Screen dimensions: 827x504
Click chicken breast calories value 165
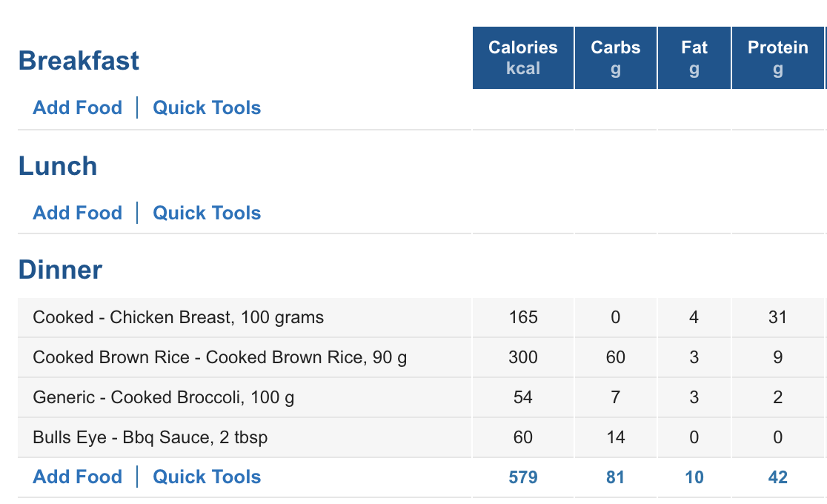[523, 318]
